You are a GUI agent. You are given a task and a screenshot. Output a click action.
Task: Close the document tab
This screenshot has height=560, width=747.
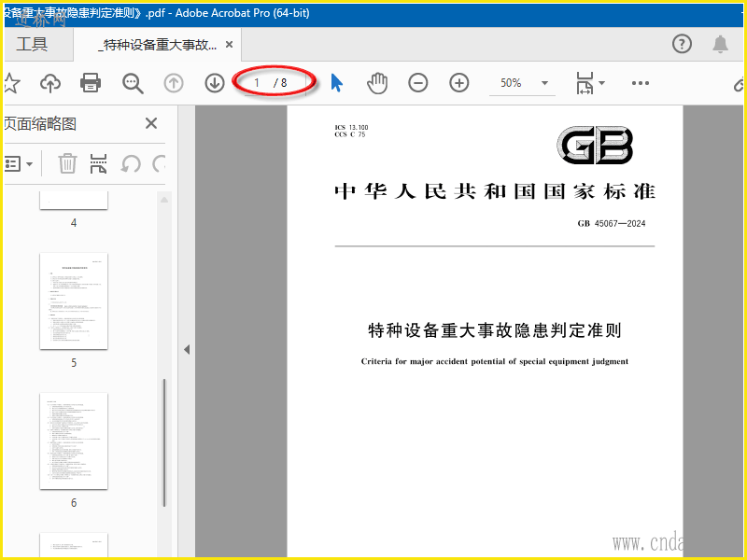click(x=229, y=44)
